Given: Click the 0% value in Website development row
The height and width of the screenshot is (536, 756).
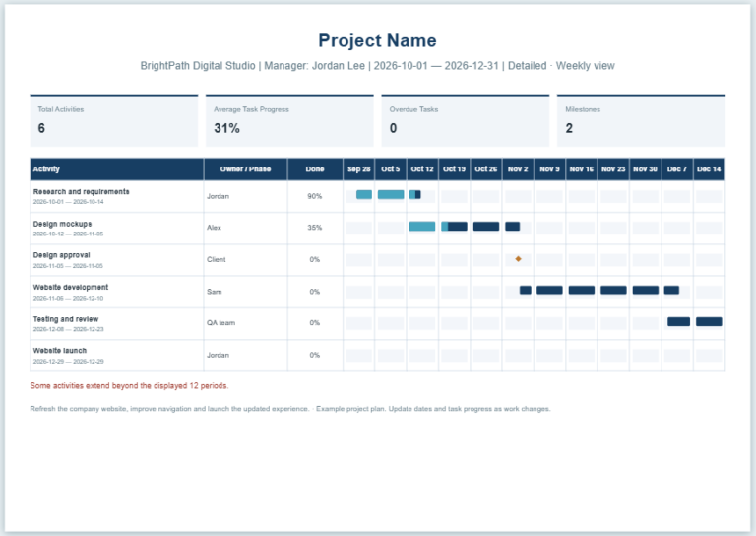Looking at the screenshot, I should [314, 292].
